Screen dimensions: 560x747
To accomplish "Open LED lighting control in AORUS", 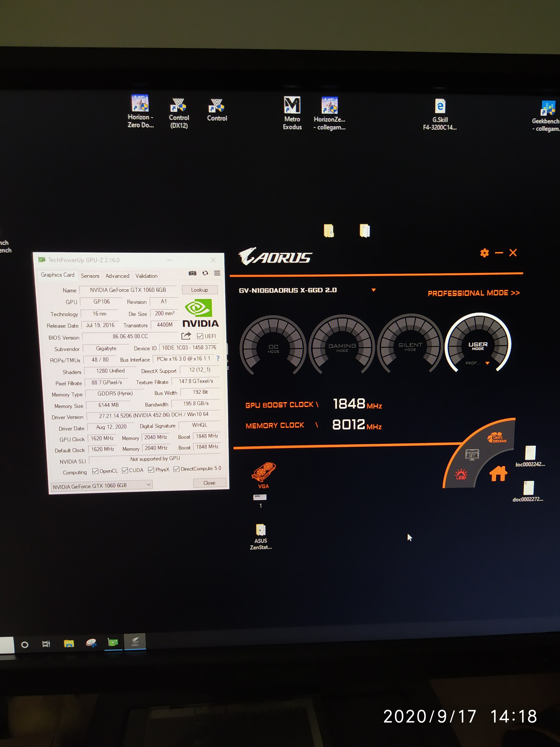I will 461,474.
